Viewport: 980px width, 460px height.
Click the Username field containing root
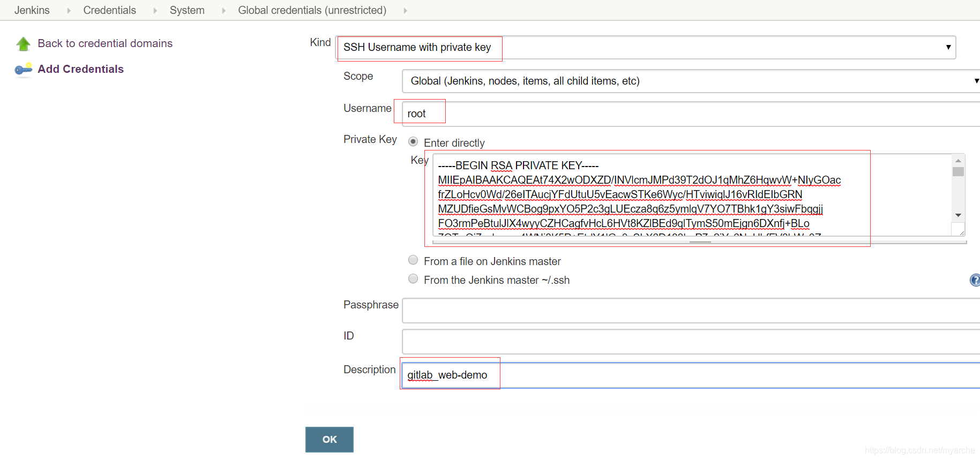coord(691,114)
